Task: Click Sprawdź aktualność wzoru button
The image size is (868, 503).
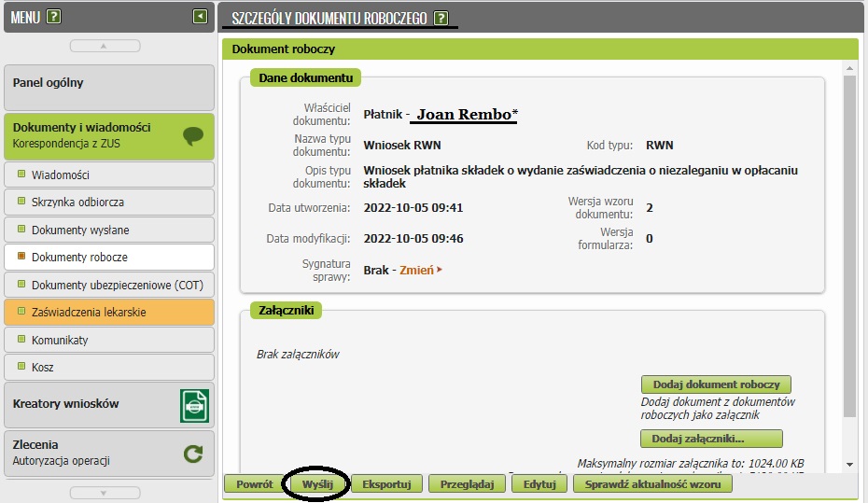Action: (x=652, y=484)
